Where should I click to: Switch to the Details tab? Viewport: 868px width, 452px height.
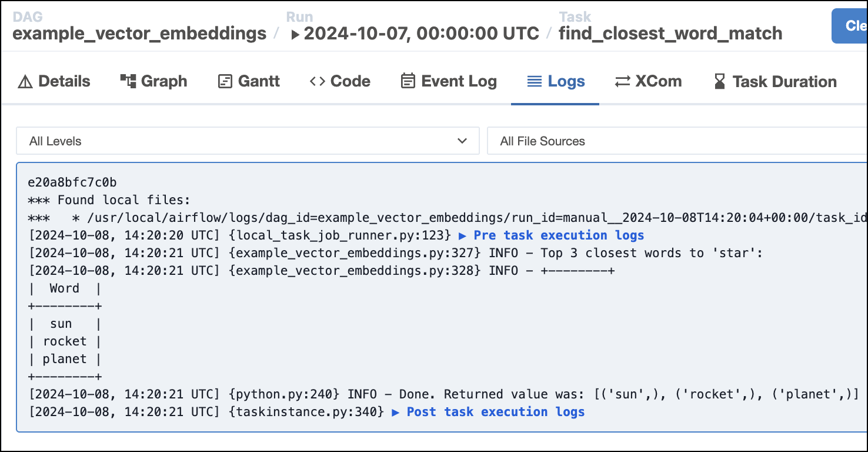62,81
